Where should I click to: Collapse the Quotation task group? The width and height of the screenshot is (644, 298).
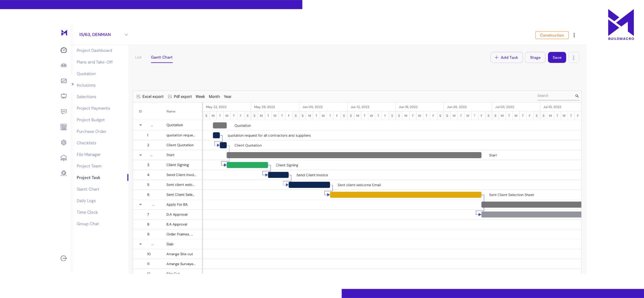tap(140, 125)
